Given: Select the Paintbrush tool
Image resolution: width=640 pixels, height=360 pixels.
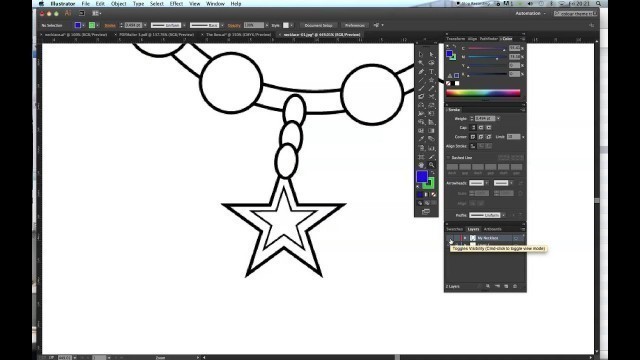Looking at the screenshot, I should [x=421, y=88].
